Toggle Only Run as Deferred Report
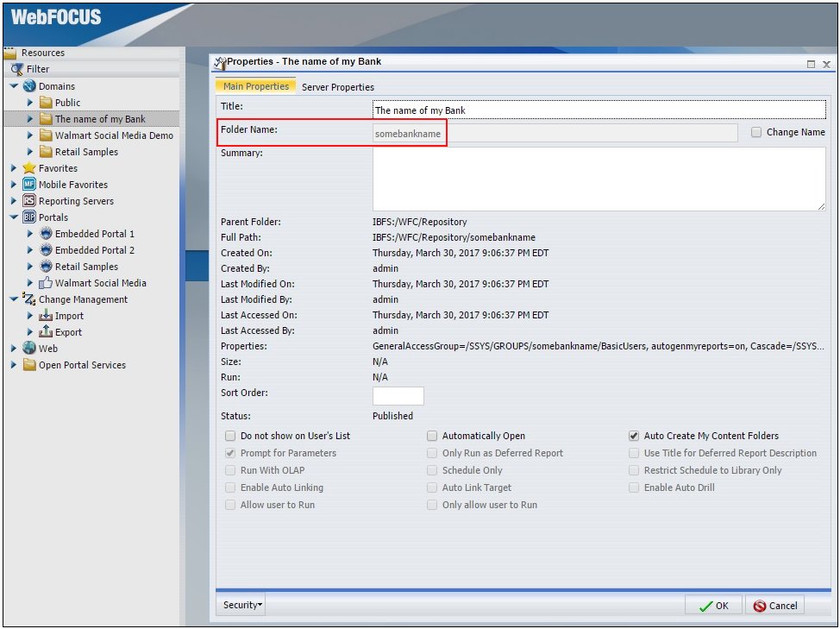840x629 pixels. click(x=432, y=453)
